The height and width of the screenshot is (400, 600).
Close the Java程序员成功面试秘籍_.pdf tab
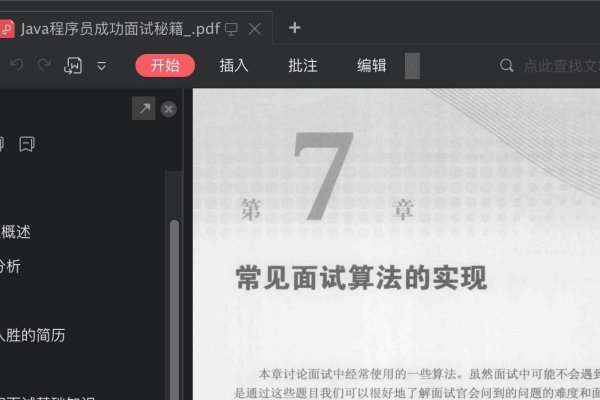point(255,29)
